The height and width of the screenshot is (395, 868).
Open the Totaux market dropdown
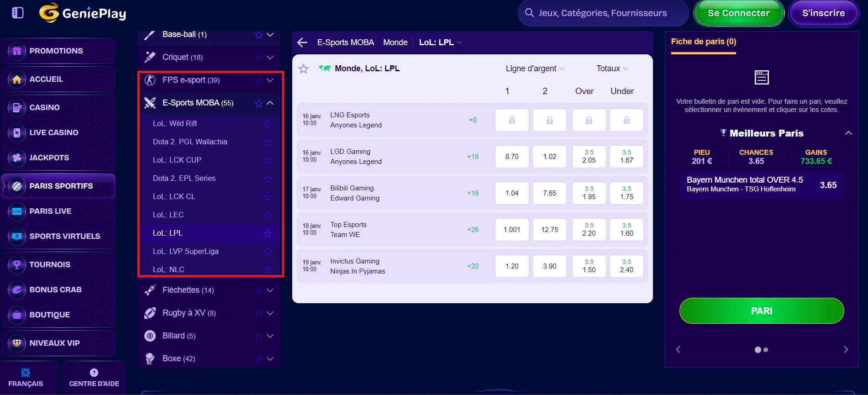(612, 68)
